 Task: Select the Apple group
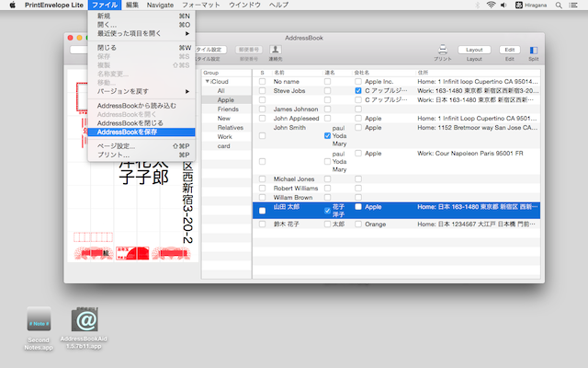[x=226, y=100]
